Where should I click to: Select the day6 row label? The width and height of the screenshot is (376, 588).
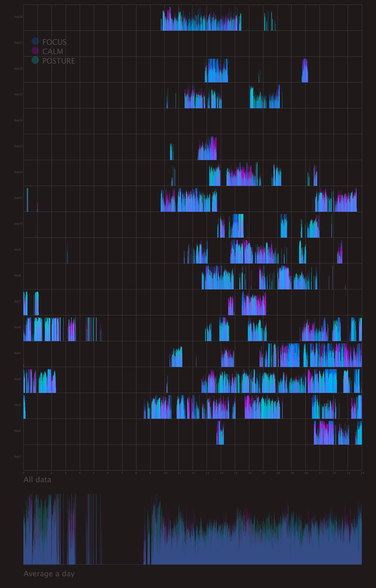coord(17,327)
